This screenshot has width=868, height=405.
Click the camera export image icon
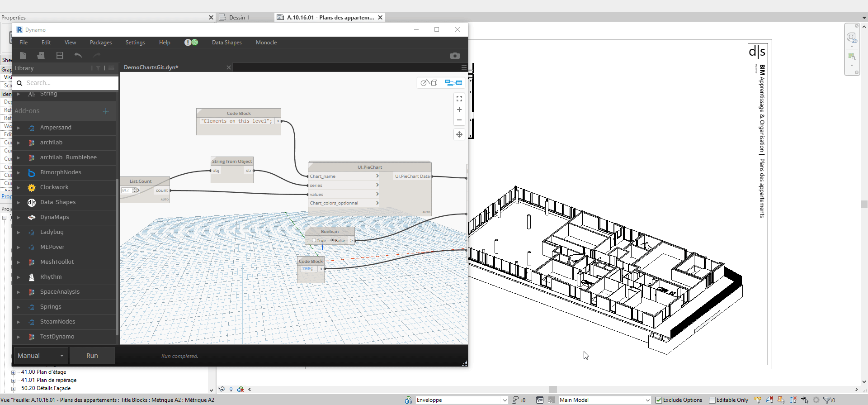click(x=455, y=56)
